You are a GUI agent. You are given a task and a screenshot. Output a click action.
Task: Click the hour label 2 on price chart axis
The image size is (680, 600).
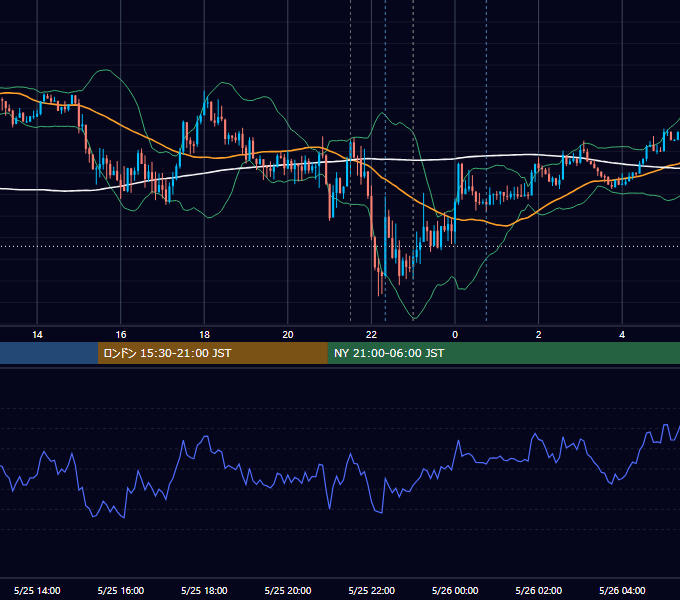[539, 335]
